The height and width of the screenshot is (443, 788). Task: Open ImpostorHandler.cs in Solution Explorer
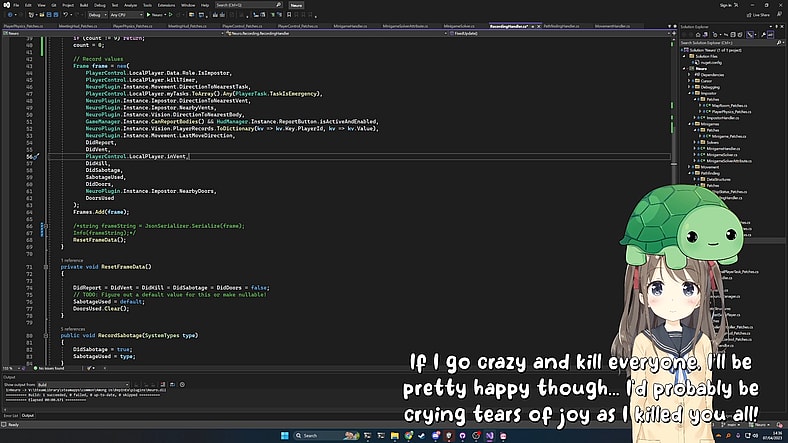pyautogui.click(x=723, y=118)
